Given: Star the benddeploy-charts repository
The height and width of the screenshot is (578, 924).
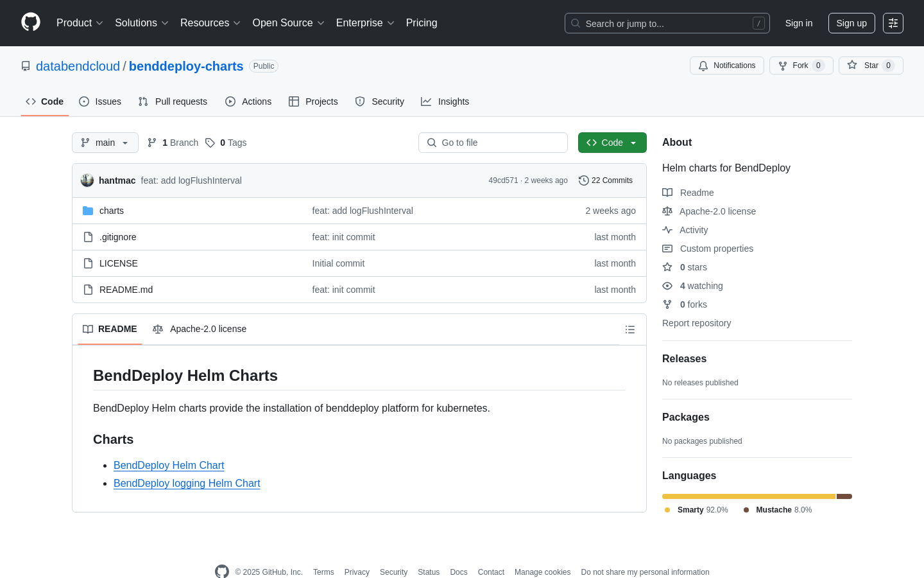Looking at the screenshot, I should [x=871, y=66].
